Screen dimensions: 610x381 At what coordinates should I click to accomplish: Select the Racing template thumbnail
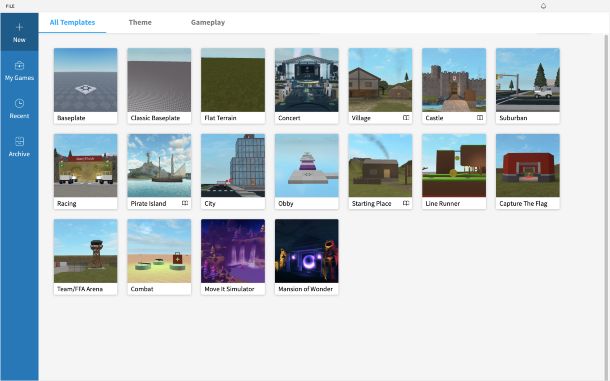[85, 165]
